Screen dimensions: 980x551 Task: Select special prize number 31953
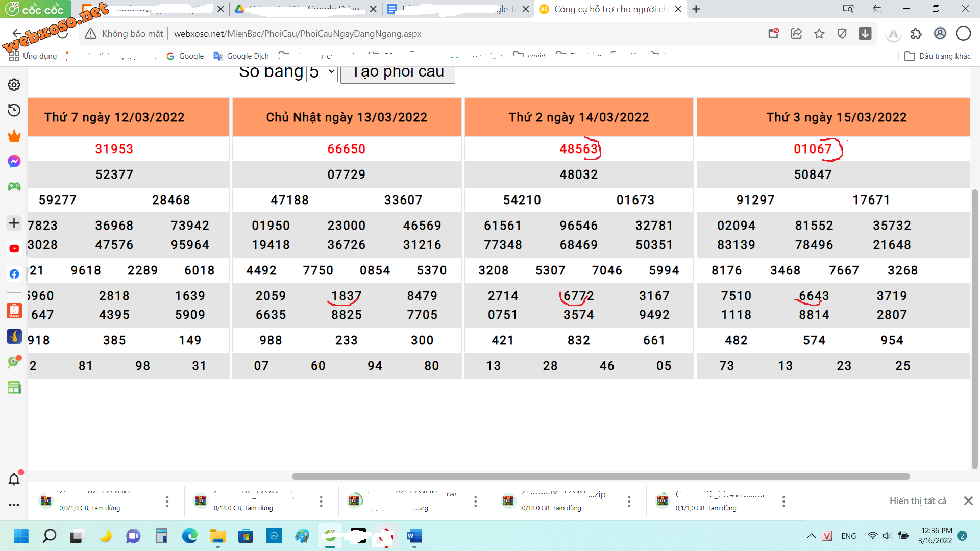pos(114,149)
